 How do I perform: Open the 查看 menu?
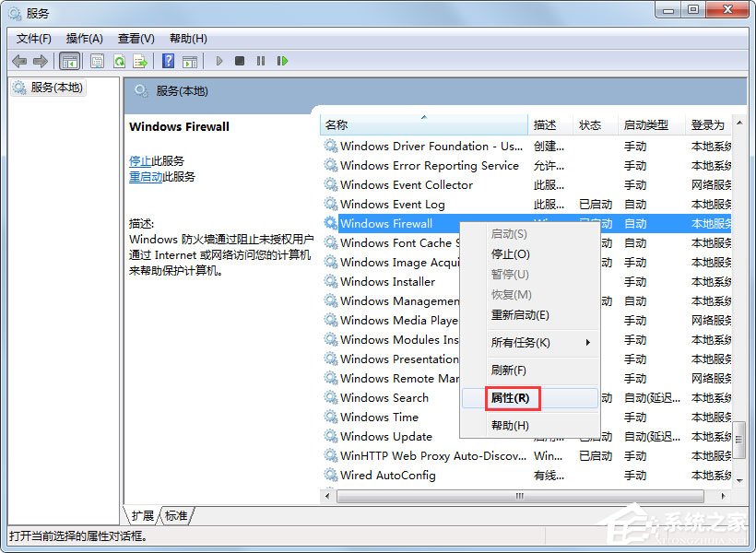point(135,38)
